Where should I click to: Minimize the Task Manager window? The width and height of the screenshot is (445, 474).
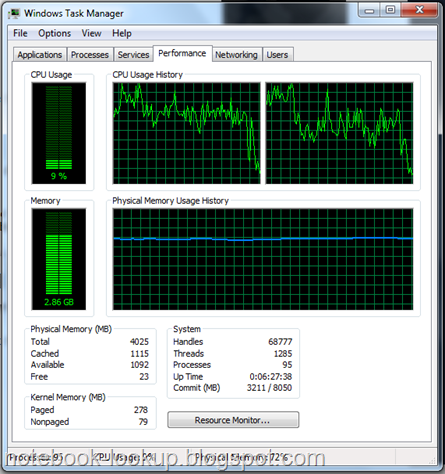point(369,10)
